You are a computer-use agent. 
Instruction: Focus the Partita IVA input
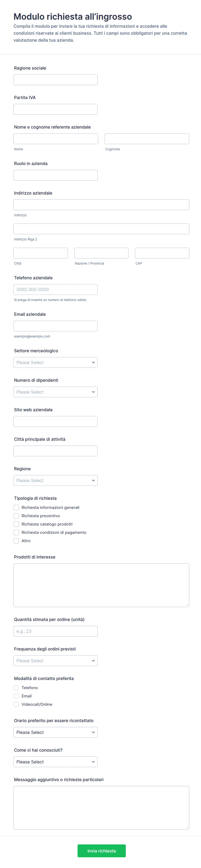pos(56,109)
